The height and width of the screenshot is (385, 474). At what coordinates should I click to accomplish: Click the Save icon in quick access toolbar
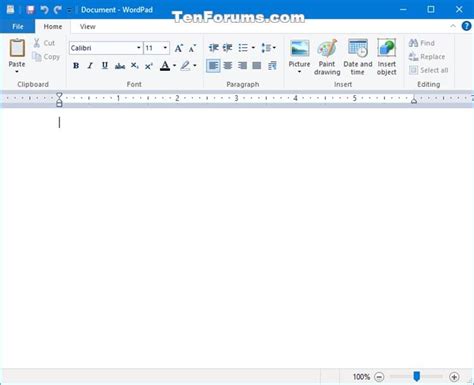[x=30, y=9]
